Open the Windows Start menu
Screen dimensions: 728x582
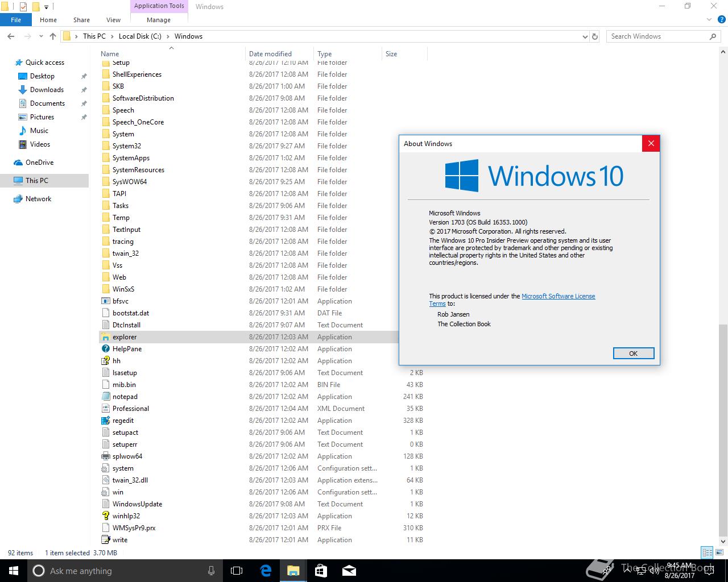[x=14, y=571]
